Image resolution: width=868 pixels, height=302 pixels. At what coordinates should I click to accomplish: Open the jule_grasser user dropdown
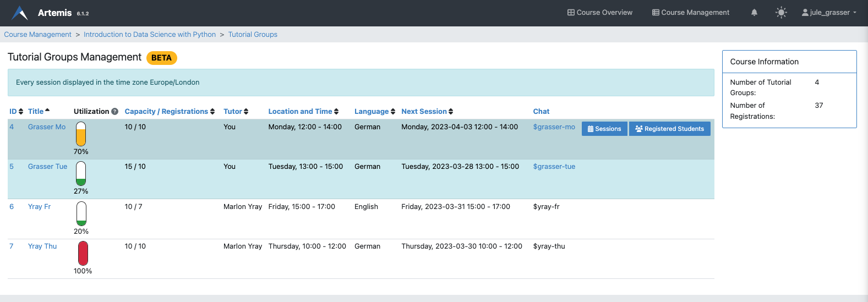pyautogui.click(x=829, y=13)
